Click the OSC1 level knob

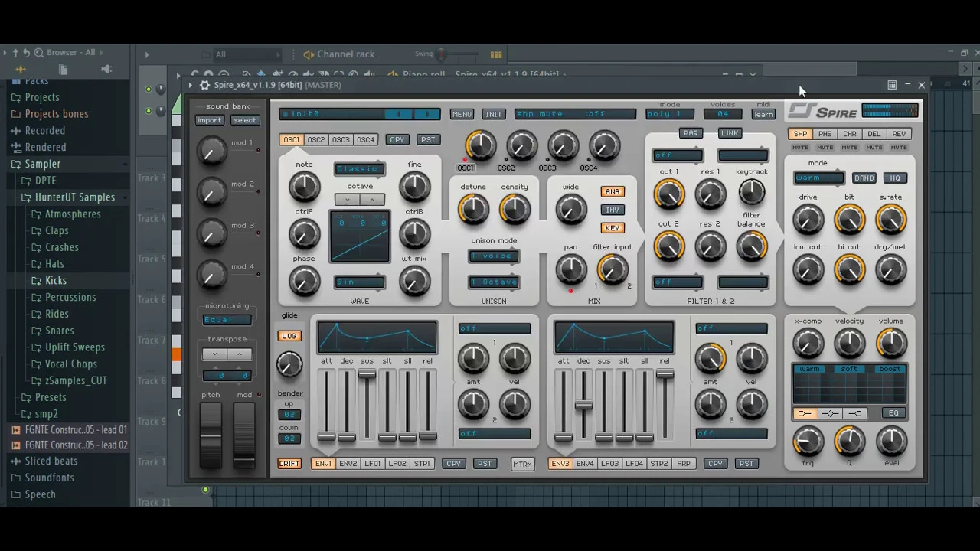pyautogui.click(x=480, y=145)
